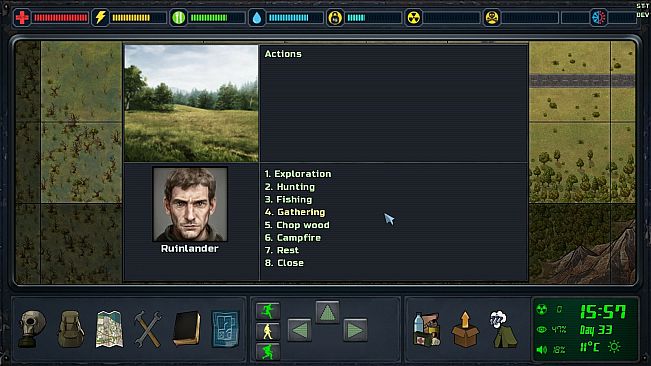Screen dimensions: 651x366
Task: Click the cardboard box with up arrow
Action: tap(465, 329)
